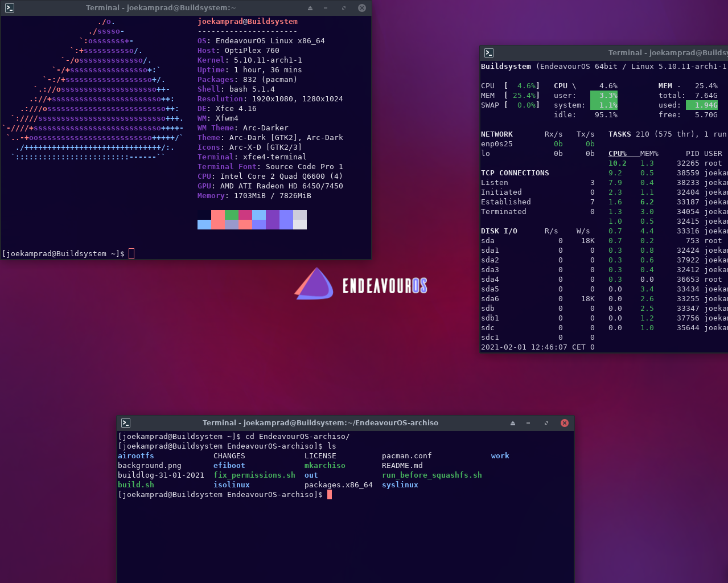Image resolution: width=728 pixels, height=583 pixels.
Task: Click the 'Terminal Font: Source Code Pro 1' line
Action: coord(270,166)
